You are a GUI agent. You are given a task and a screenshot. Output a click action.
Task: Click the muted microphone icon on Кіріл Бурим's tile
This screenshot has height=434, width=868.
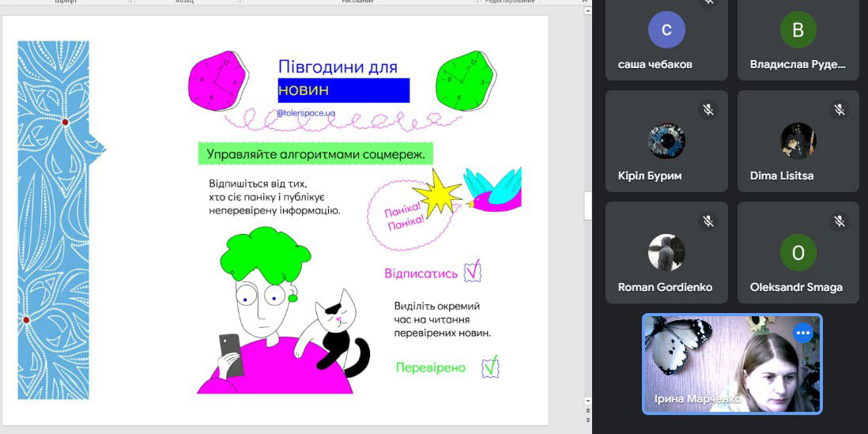[x=708, y=110]
